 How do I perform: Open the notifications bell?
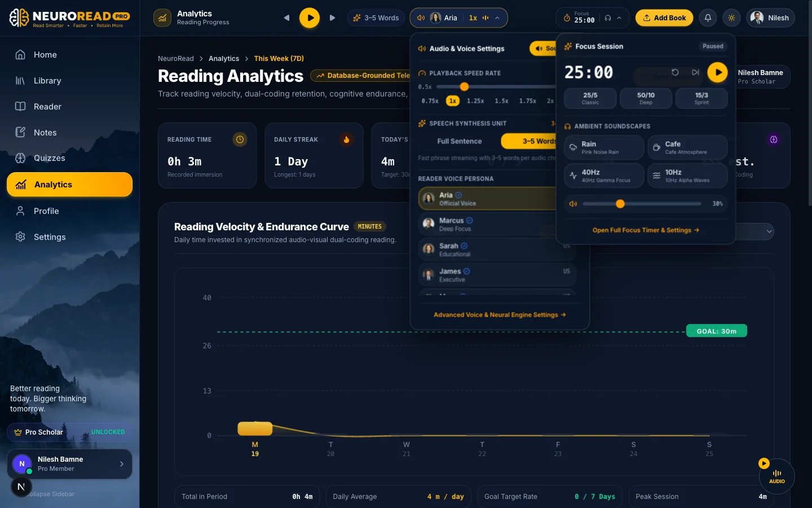click(708, 18)
